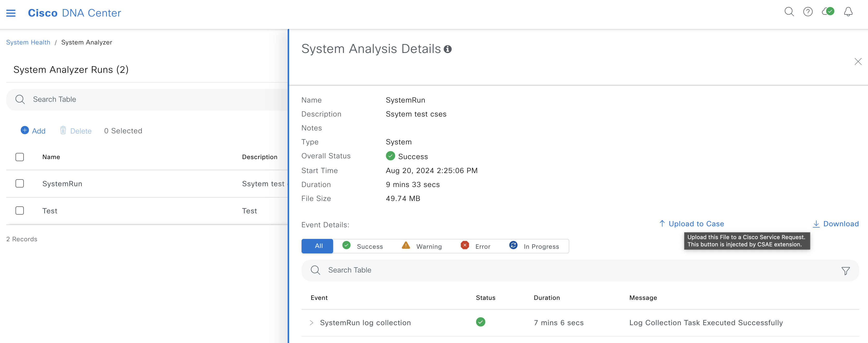The image size is (868, 343).
Task: Click the '0 Selected' counter
Action: pos(123,131)
